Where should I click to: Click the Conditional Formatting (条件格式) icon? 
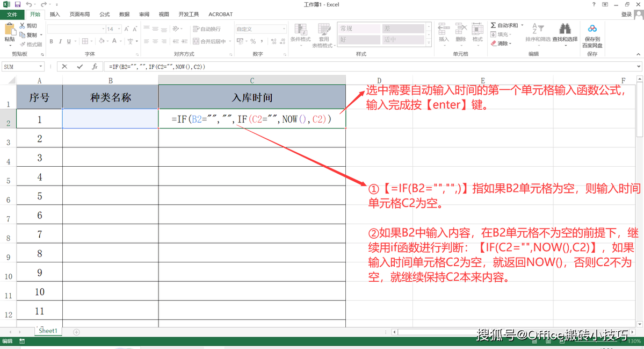[301, 30]
